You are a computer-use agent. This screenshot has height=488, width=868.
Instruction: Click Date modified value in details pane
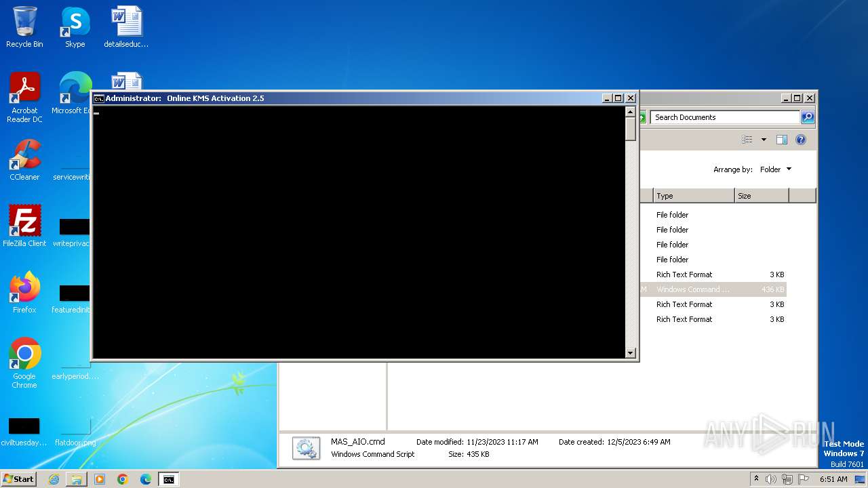point(502,442)
